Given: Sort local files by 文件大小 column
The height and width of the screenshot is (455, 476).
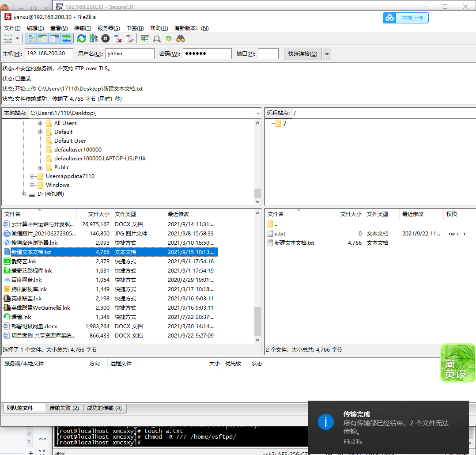Looking at the screenshot, I should point(94,214).
